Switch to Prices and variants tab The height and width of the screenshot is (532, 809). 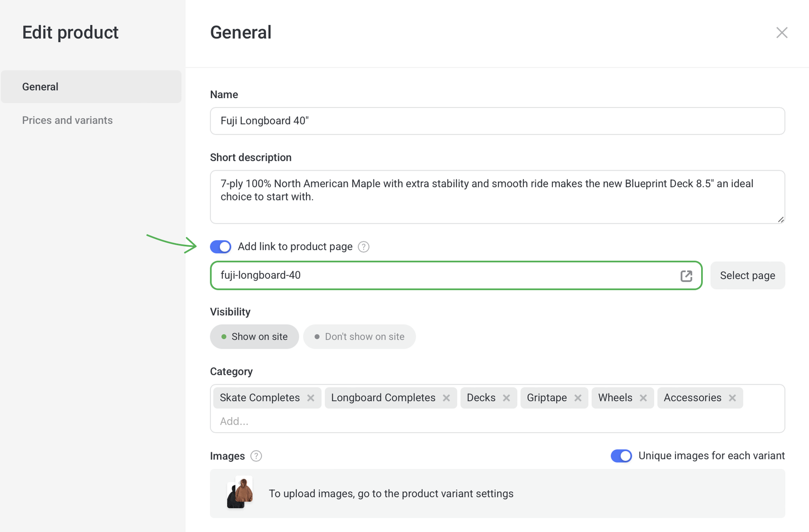67,120
